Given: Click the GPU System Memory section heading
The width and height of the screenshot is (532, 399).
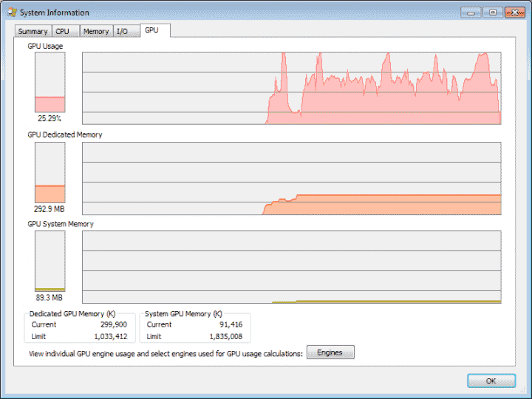Looking at the screenshot, I should pyautogui.click(x=61, y=224).
